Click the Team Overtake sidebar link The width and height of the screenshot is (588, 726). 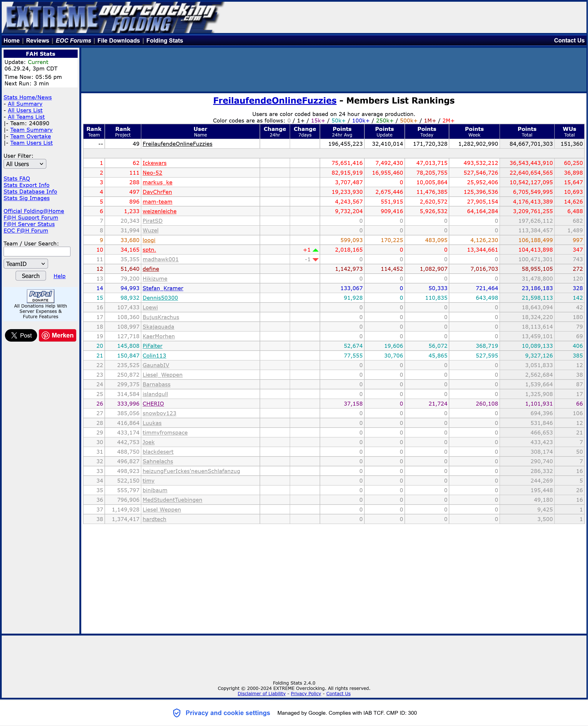[30, 136]
